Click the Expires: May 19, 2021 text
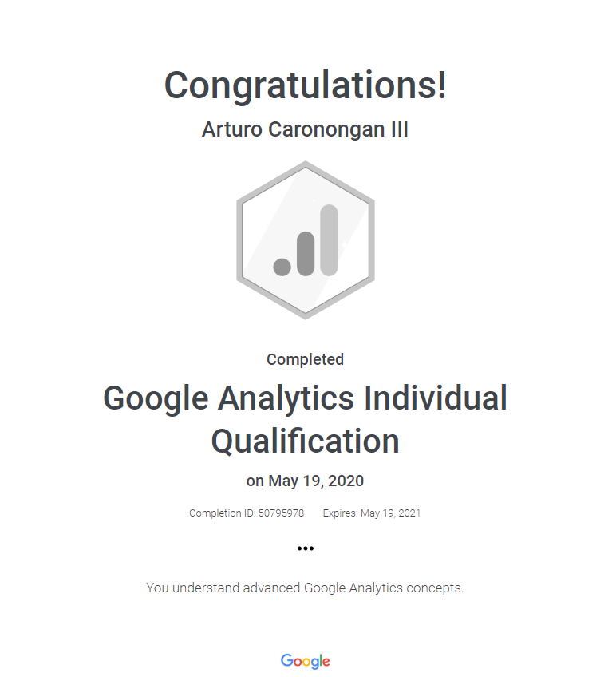Viewport: 616px width, 677px height. 372,513
